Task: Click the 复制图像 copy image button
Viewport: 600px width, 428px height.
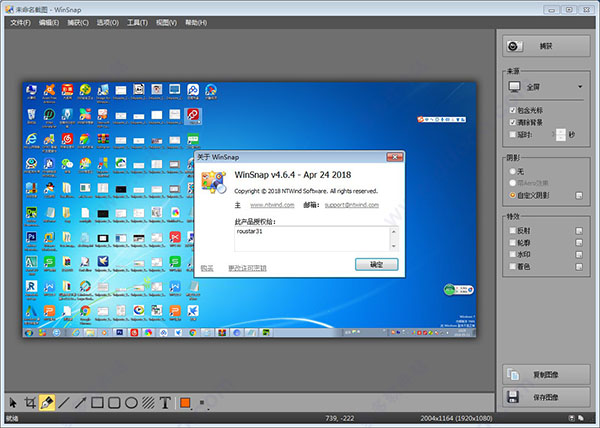Action: coord(546,374)
